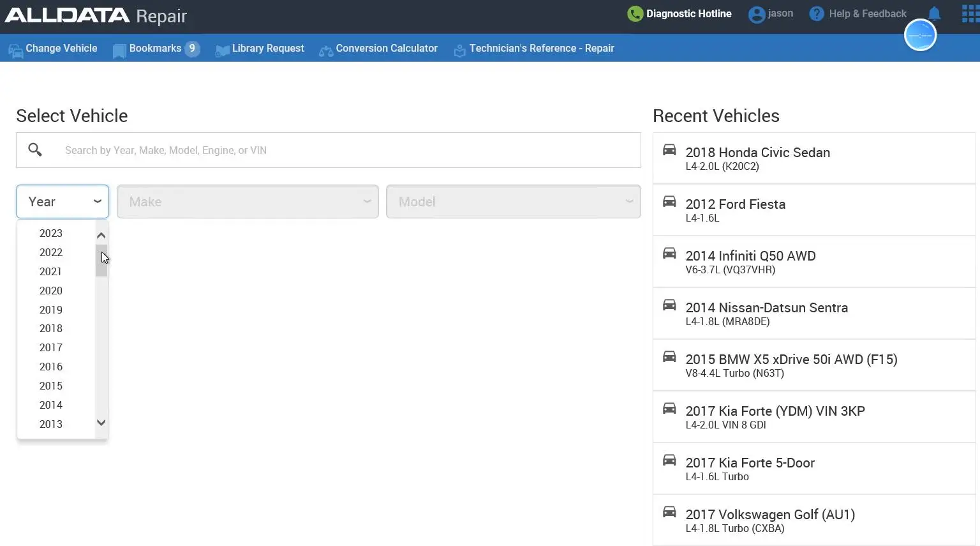
Task: Select recent vehicle 2012 Ford Fiesta
Action: click(814, 210)
